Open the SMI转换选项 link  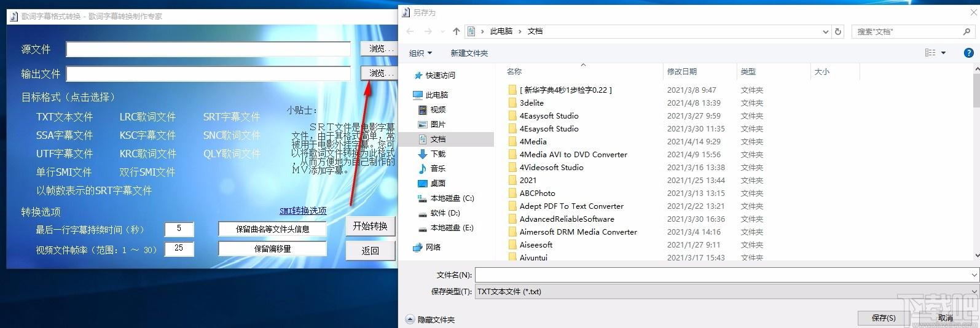[x=303, y=211]
